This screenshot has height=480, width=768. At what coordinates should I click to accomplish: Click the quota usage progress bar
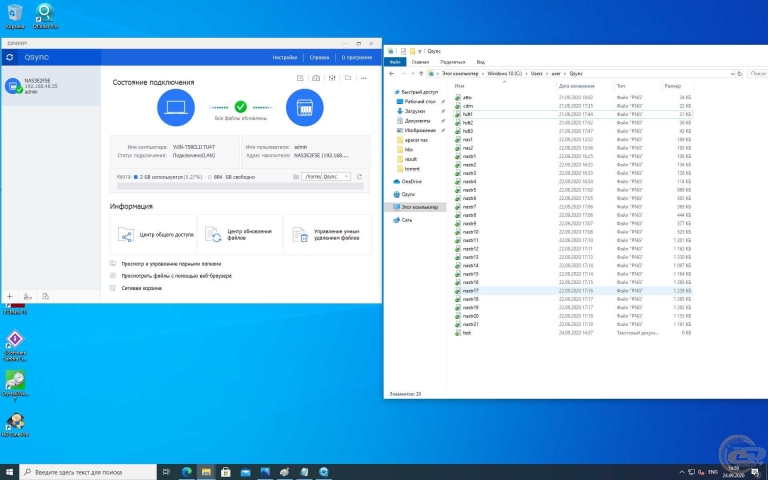coord(240,186)
